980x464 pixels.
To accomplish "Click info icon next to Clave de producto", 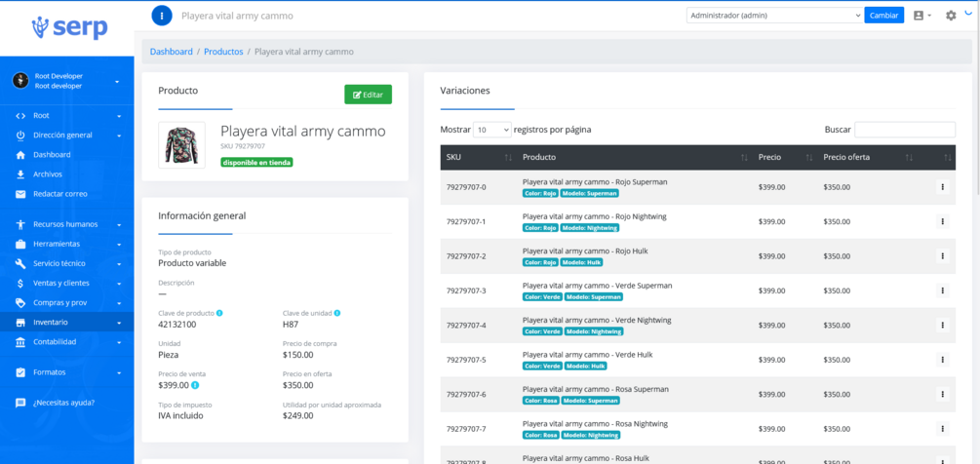I will point(220,313).
